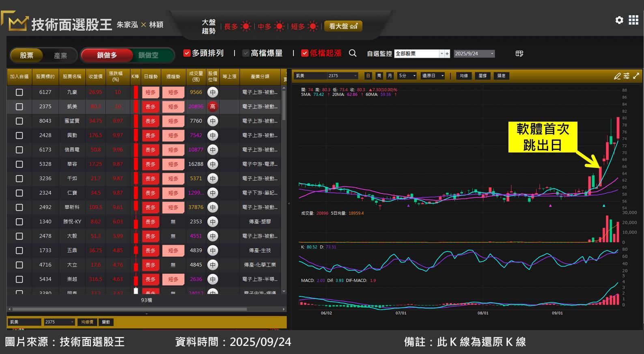The image size is (644, 354).
Task: Open the 全部股票 watchlist dropdown
Action: point(442,54)
